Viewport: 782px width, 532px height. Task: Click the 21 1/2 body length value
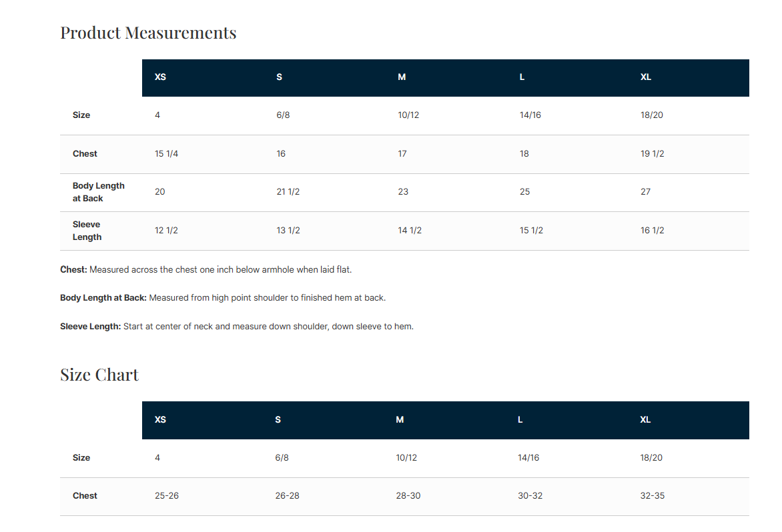point(288,192)
